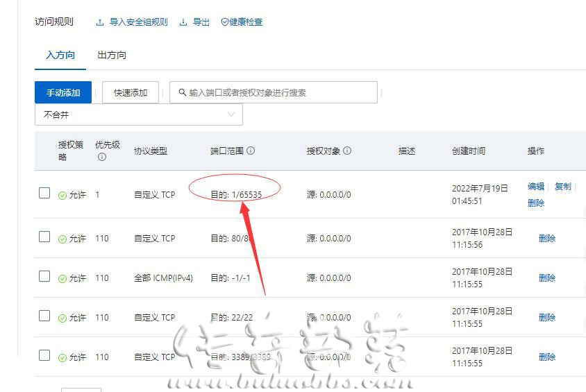Viewport: 586px width, 392px height.
Task: Expand the dropdown chevron in the 不合并 selector
Action: click(x=231, y=114)
